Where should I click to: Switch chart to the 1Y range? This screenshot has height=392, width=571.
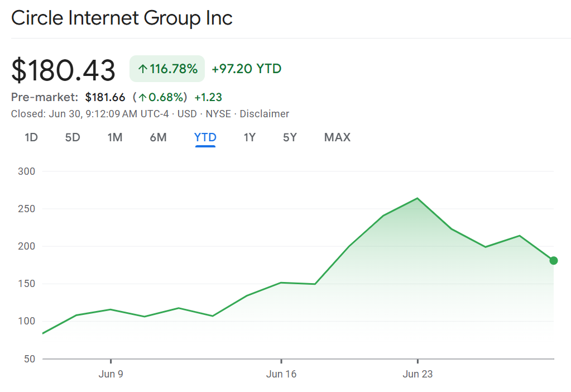tap(249, 137)
